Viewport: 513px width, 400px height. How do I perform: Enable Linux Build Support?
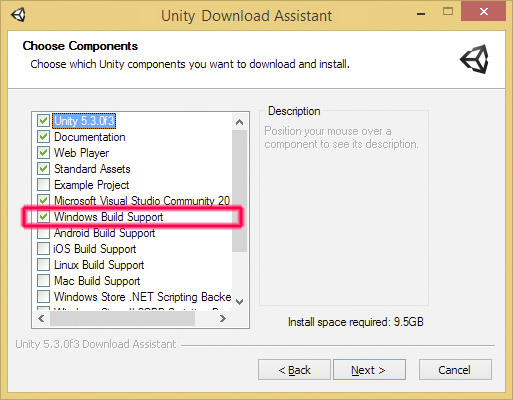(x=43, y=265)
